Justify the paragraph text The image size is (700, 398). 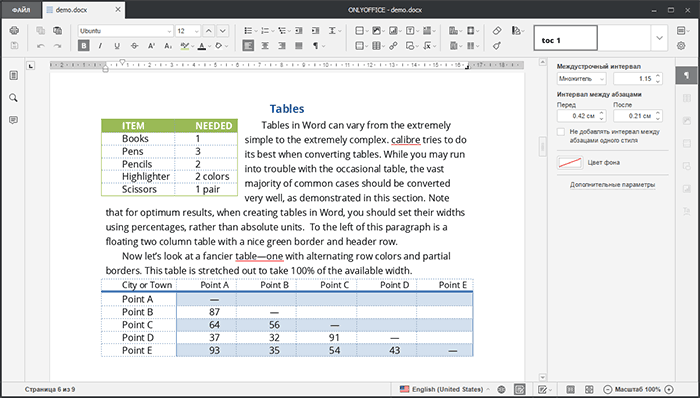[299, 46]
